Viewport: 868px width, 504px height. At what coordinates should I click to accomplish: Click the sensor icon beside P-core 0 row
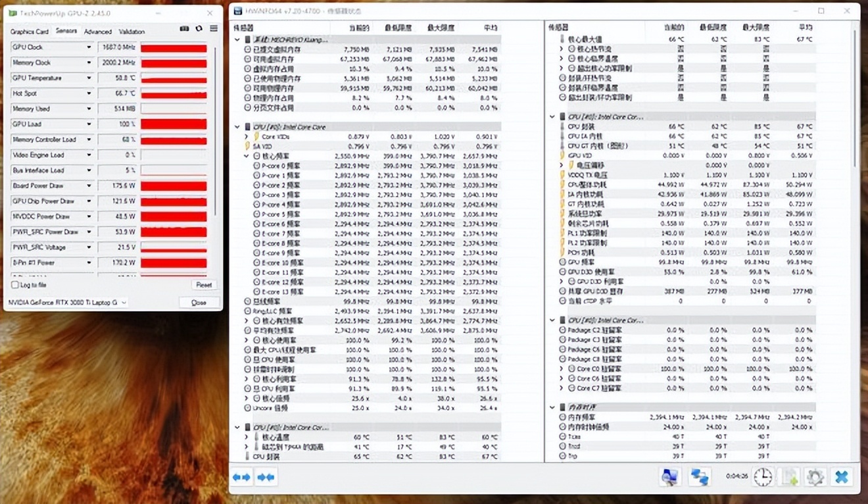256,166
